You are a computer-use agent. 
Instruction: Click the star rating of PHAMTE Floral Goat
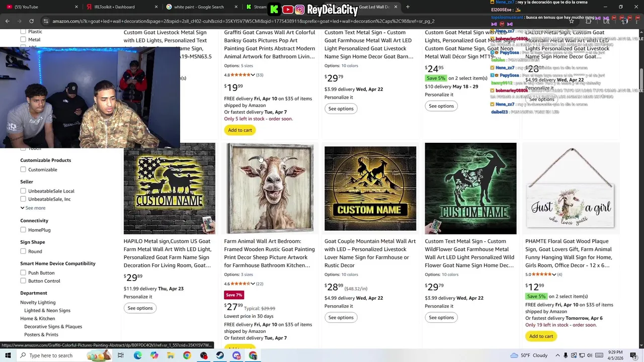click(x=541, y=275)
